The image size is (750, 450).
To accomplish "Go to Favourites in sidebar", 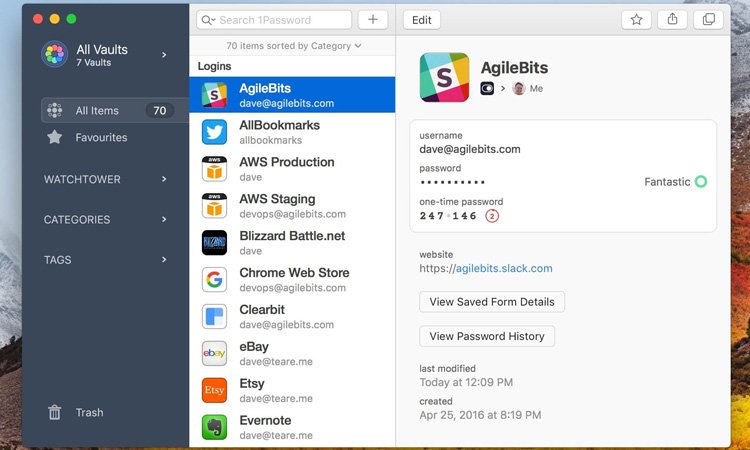I will (x=101, y=137).
